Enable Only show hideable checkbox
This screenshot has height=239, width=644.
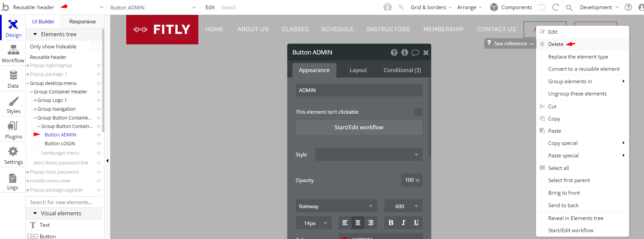coord(96,46)
